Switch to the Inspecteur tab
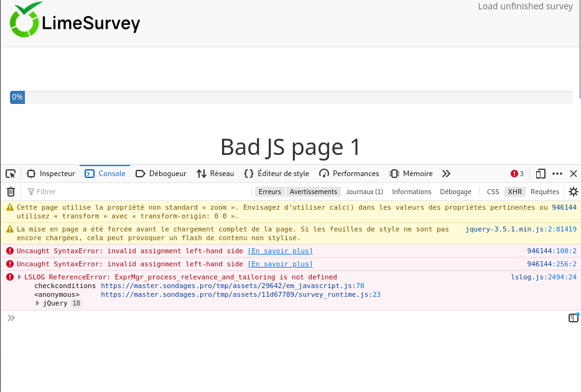Image resolution: width=581 pixels, height=392 pixels. point(51,174)
